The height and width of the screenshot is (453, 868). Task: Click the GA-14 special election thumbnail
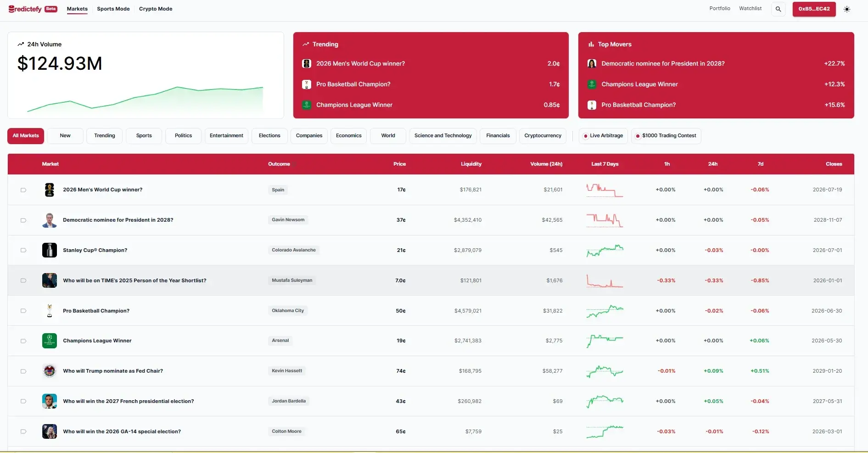50,431
